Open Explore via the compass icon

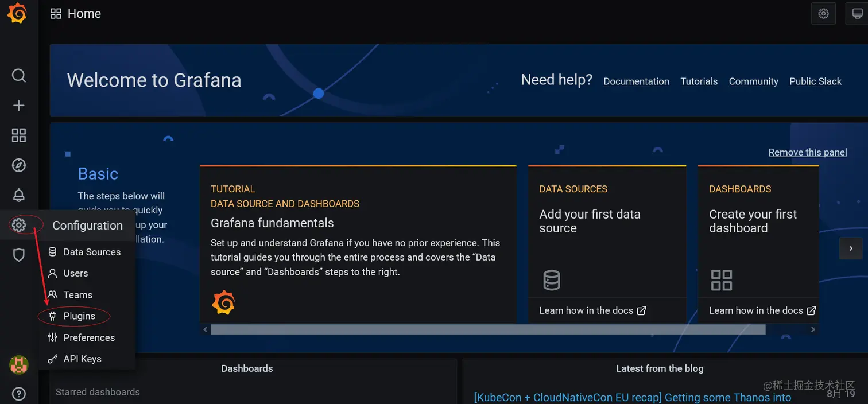click(x=18, y=165)
